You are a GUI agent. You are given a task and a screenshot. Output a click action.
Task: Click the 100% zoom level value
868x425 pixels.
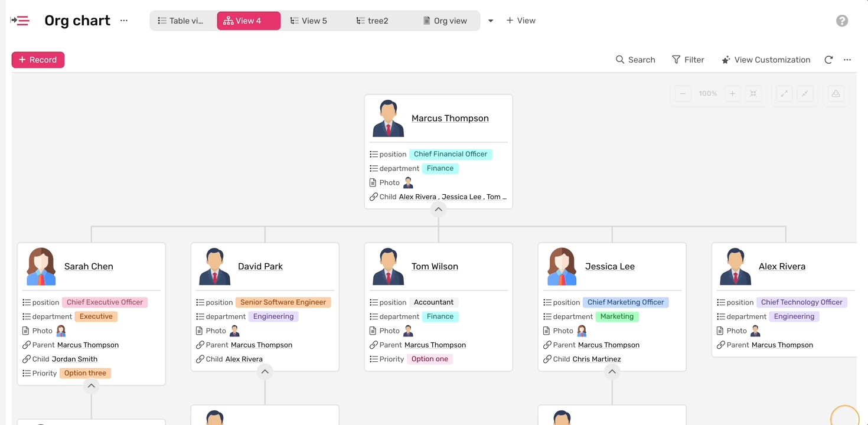(707, 93)
